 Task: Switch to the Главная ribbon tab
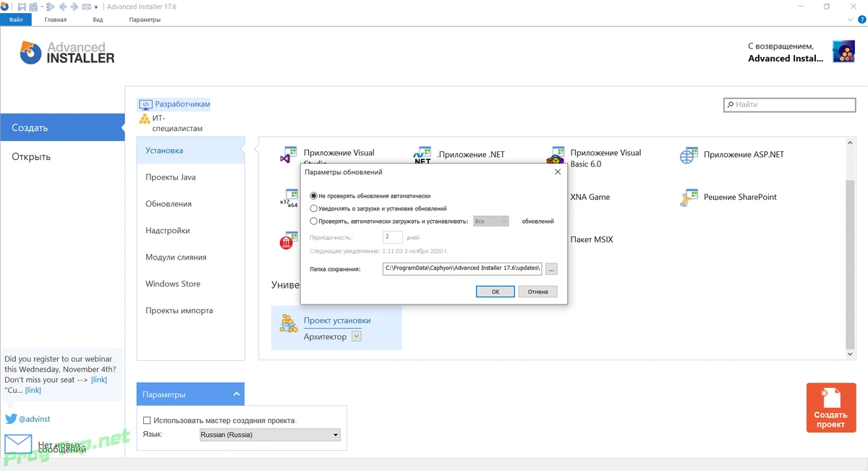[x=56, y=20]
